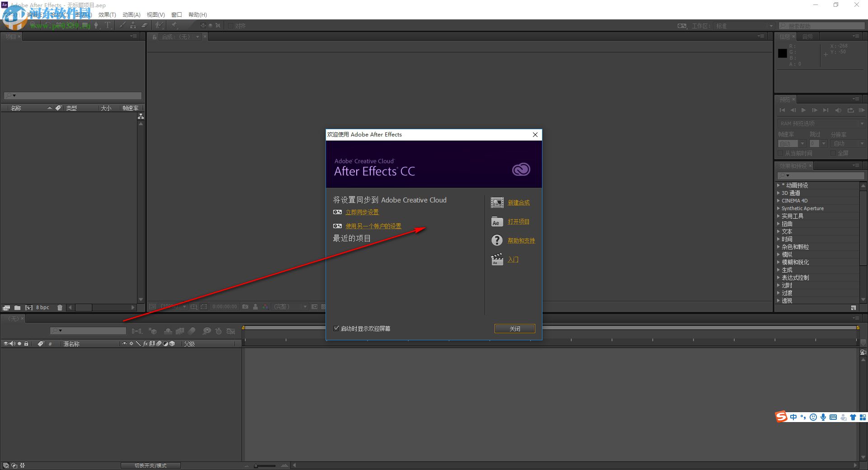The image size is (868, 470).
Task: Open the 窗口 menu
Action: click(177, 15)
